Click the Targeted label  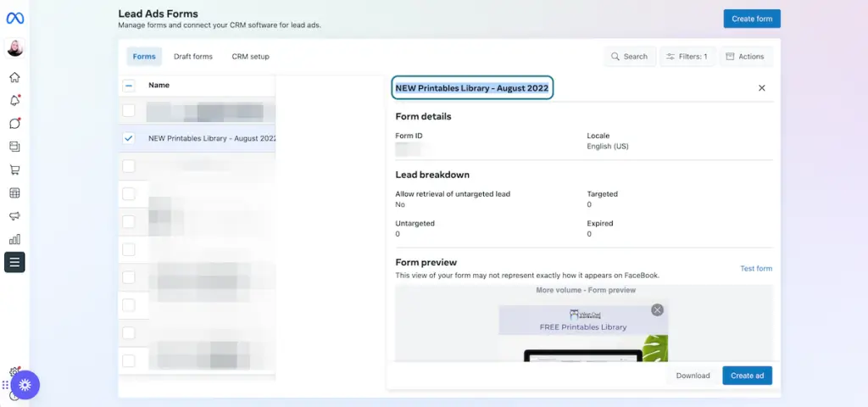(603, 194)
